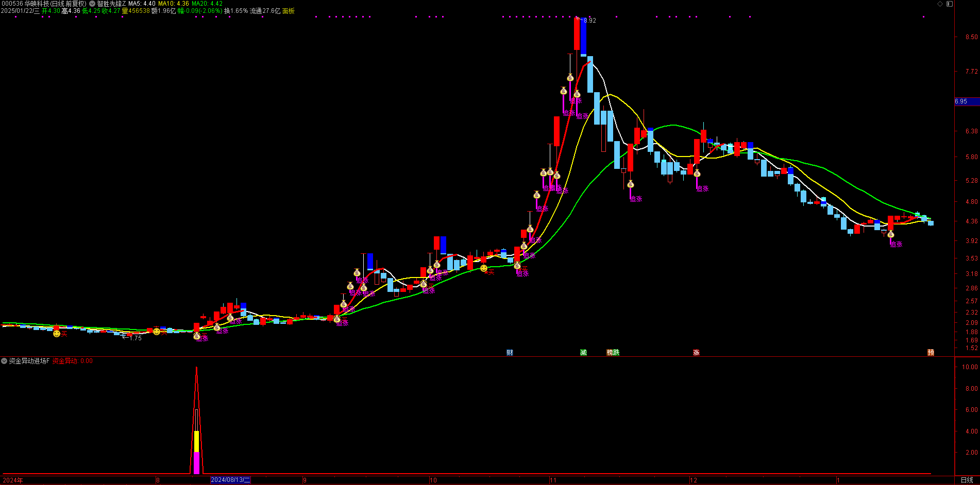Image resolution: width=980 pixels, height=485 pixels.
Task: Click the 8.92 high price label
Action: (x=589, y=21)
